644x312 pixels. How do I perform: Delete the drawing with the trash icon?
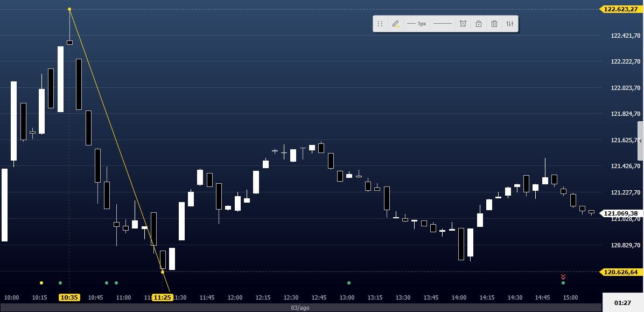494,24
